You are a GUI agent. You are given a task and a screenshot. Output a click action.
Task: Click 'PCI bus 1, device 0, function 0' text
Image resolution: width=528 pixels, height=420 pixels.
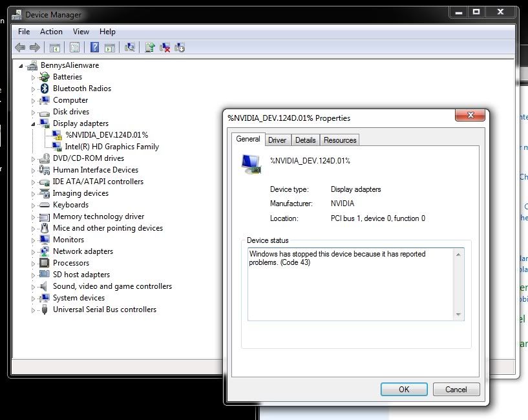pyautogui.click(x=378, y=218)
